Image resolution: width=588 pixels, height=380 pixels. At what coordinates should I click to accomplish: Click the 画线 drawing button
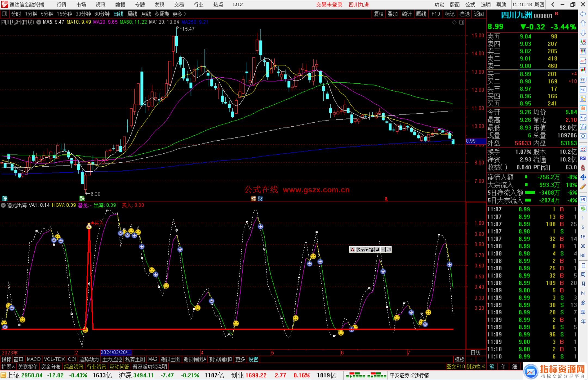point(421,14)
